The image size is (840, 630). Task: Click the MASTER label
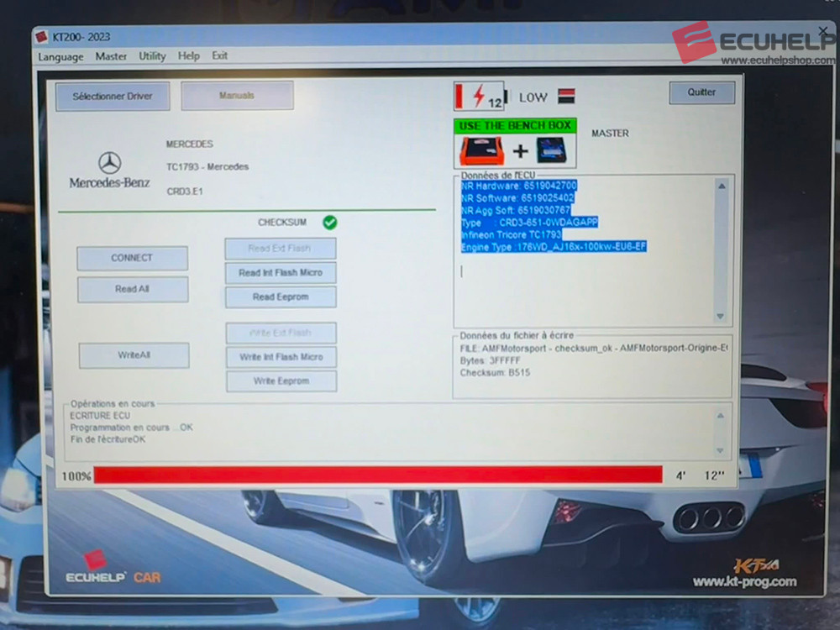[x=610, y=134]
